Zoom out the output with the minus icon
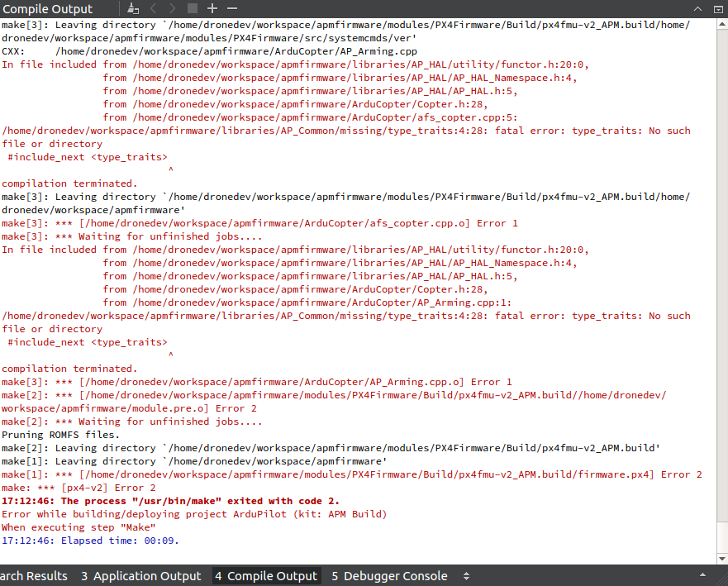This screenshot has width=728, height=586. click(x=232, y=8)
